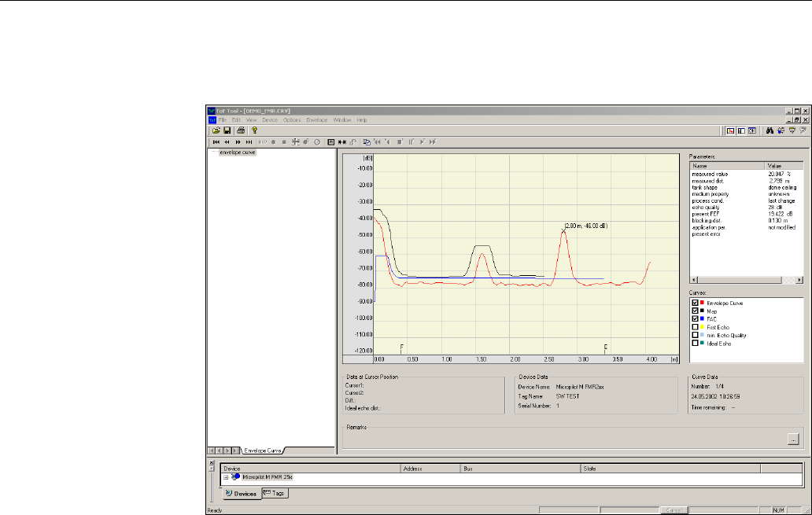Screen dimensions: 812x515
Task: Click the State column header
Action: [x=670, y=469]
